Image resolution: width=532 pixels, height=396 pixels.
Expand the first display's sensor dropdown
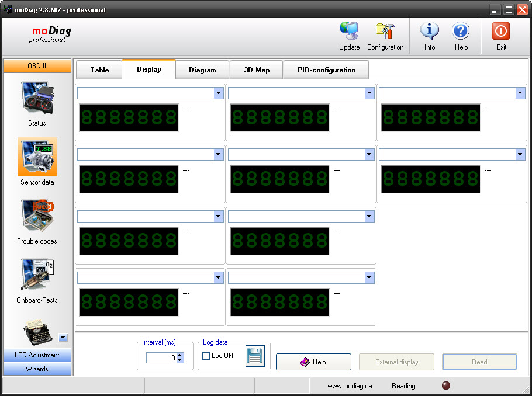219,93
